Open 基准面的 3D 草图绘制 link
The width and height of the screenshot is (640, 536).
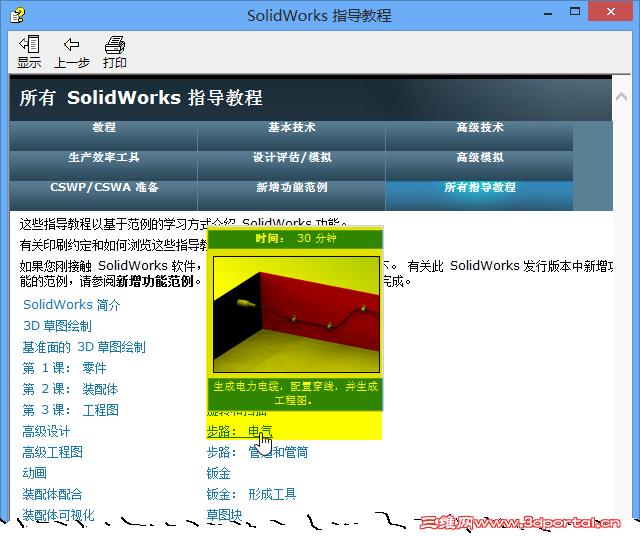click(x=84, y=347)
